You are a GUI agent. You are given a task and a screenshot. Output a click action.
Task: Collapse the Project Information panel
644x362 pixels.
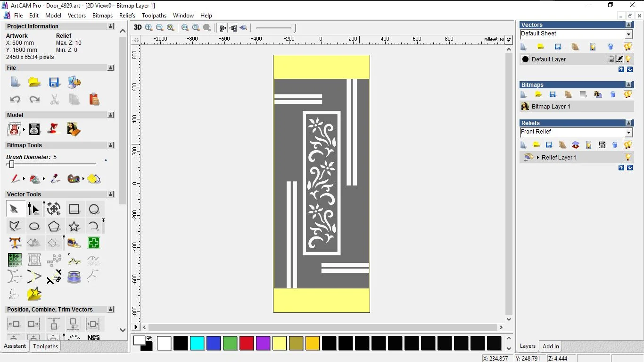click(x=111, y=26)
